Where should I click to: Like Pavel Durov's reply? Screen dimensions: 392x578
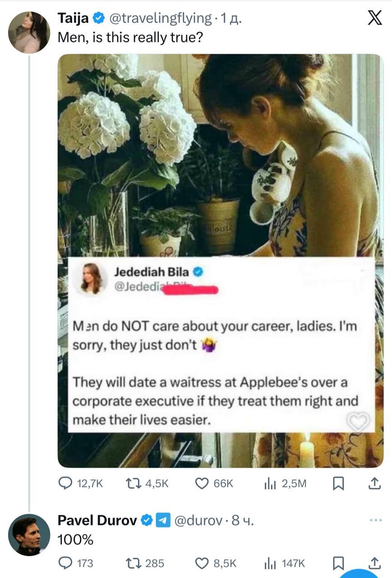click(201, 563)
